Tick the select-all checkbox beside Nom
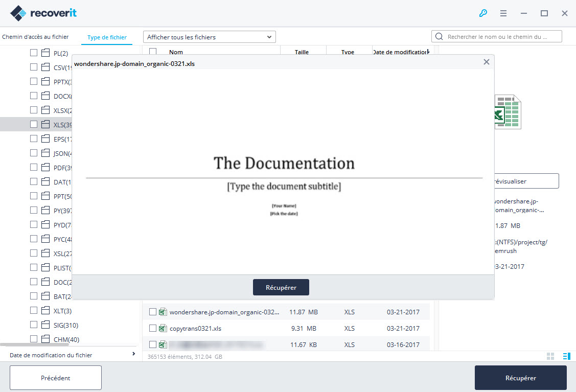This screenshot has width=576, height=392. 153,52
